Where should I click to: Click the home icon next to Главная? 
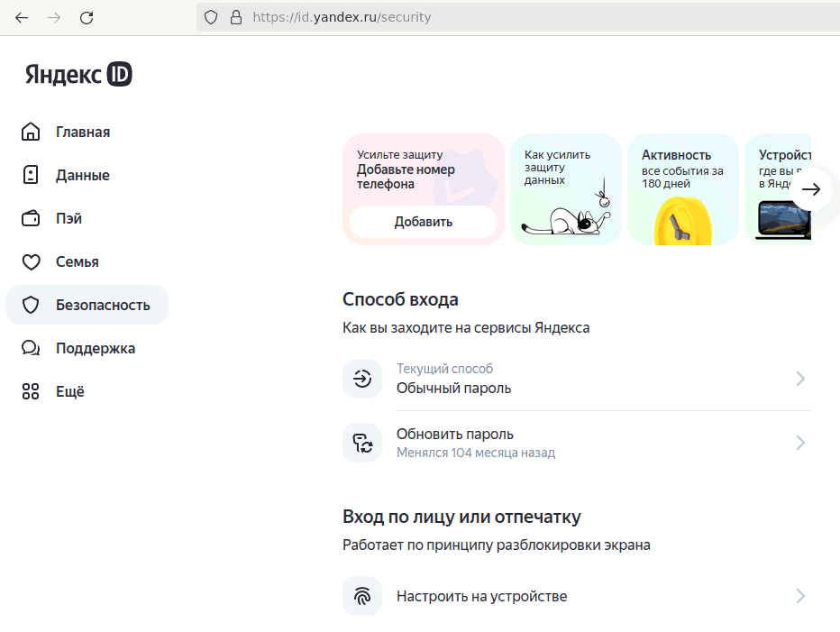click(x=31, y=132)
